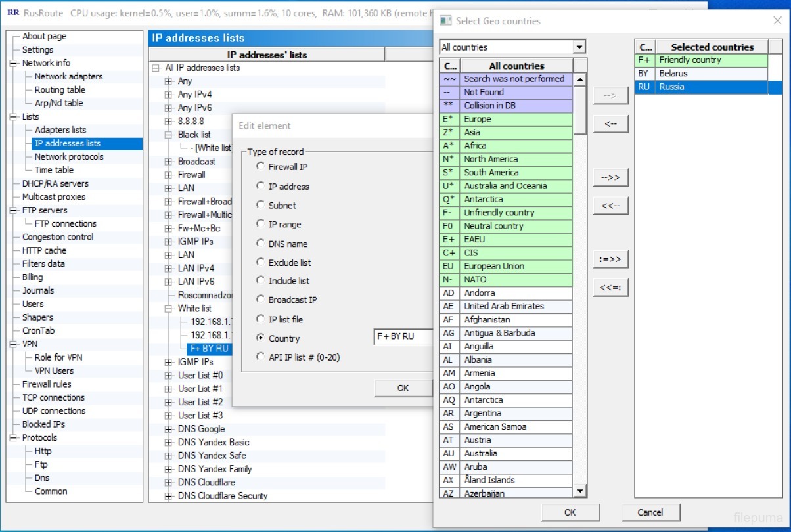791x532 pixels.
Task: Select the Subnet radio button
Action: point(261,205)
